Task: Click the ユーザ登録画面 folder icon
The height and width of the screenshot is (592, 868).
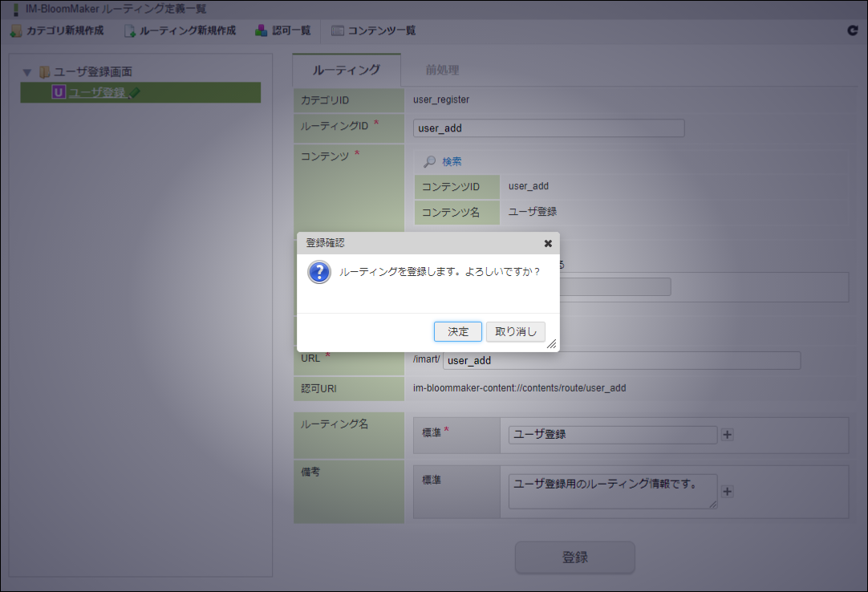Action: pos(44,72)
